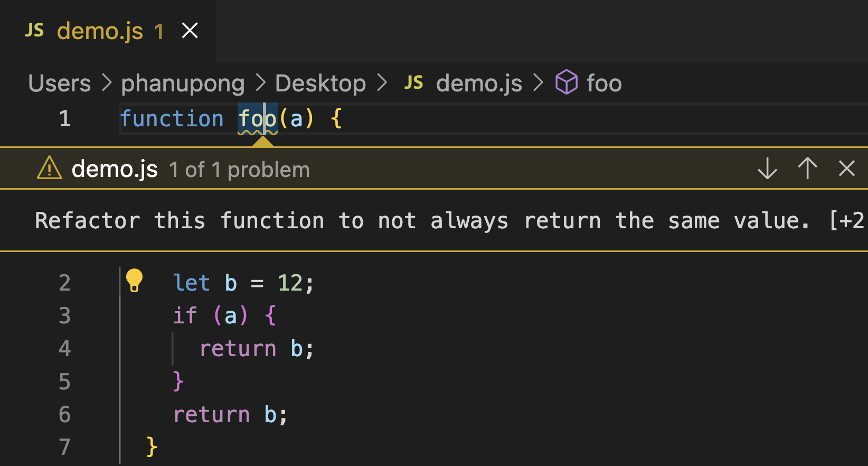
Task: Expand chevron after phanupong breadcrumb
Action: 260,83
